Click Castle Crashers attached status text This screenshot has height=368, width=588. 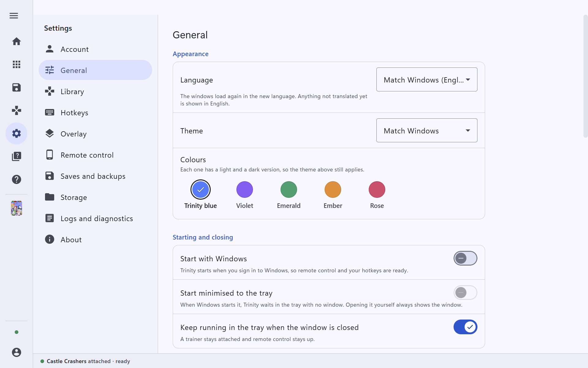tap(89, 361)
